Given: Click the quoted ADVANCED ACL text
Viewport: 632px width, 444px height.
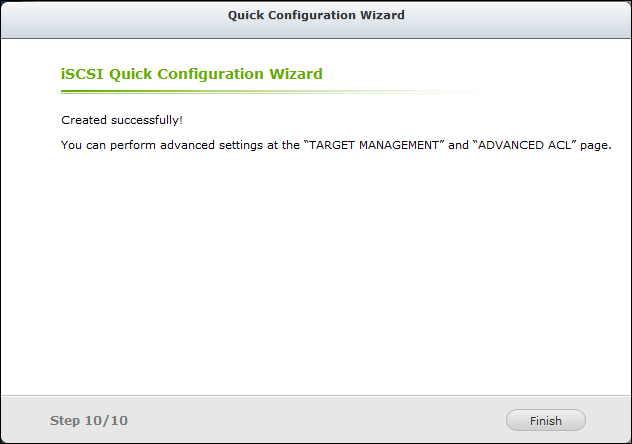Looking at the screenshot, I should pyautogui.click(x=519, y=145).
